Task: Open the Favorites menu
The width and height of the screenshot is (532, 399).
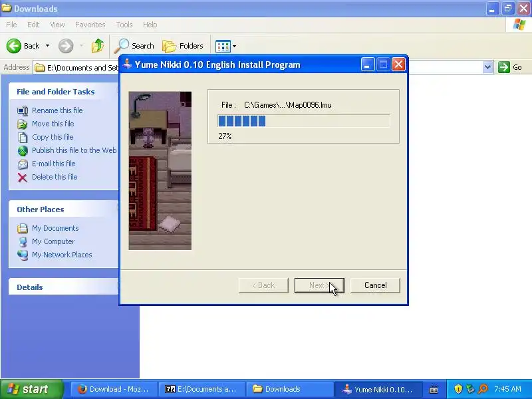Action: click(x=90, y=25)
